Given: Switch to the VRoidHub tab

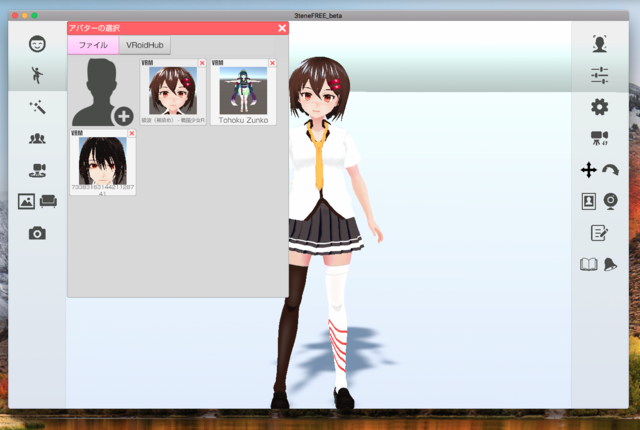Looking at the screenshot, I should pyautogui.click(x=144, y=45).
